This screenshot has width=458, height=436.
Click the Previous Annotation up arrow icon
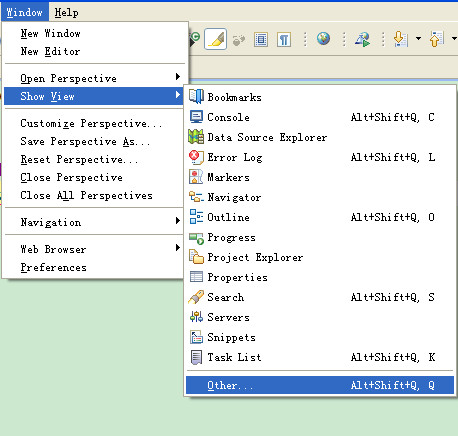(437, 39)
